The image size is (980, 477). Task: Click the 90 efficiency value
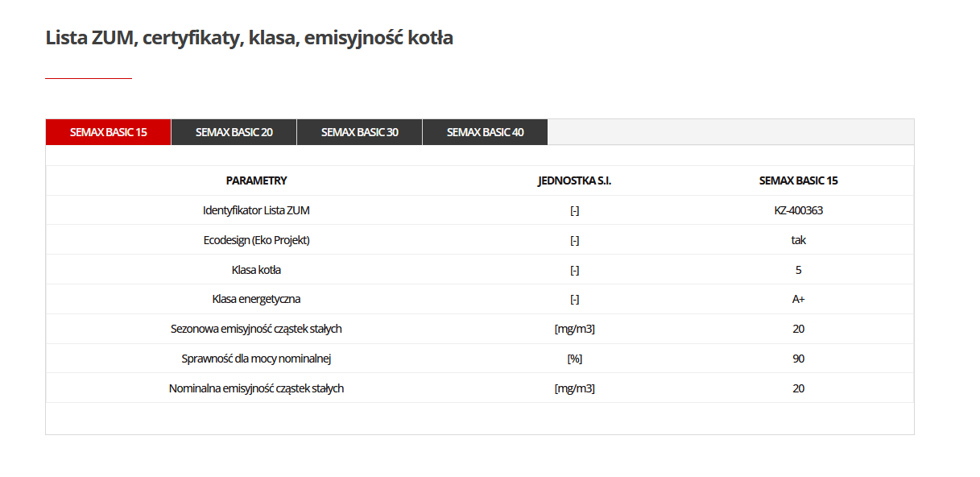(798, 359)
